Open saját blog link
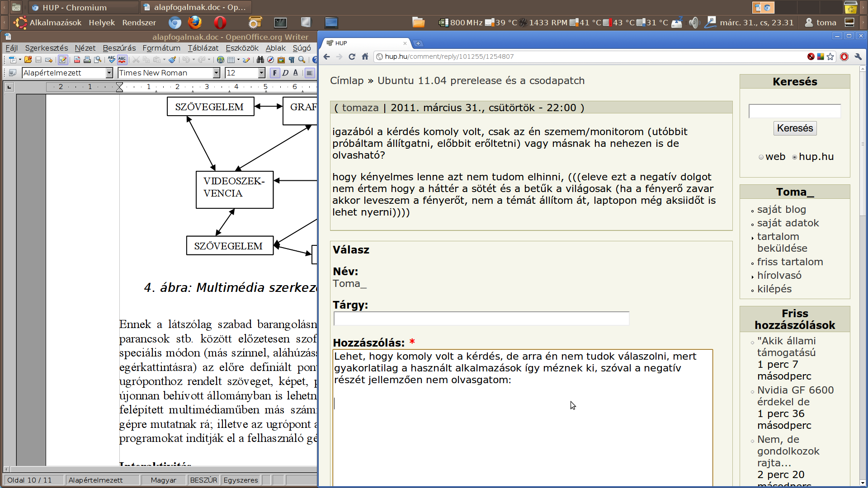Image resolution: width=868 pixels, height=488 pixels. (782, 210)
